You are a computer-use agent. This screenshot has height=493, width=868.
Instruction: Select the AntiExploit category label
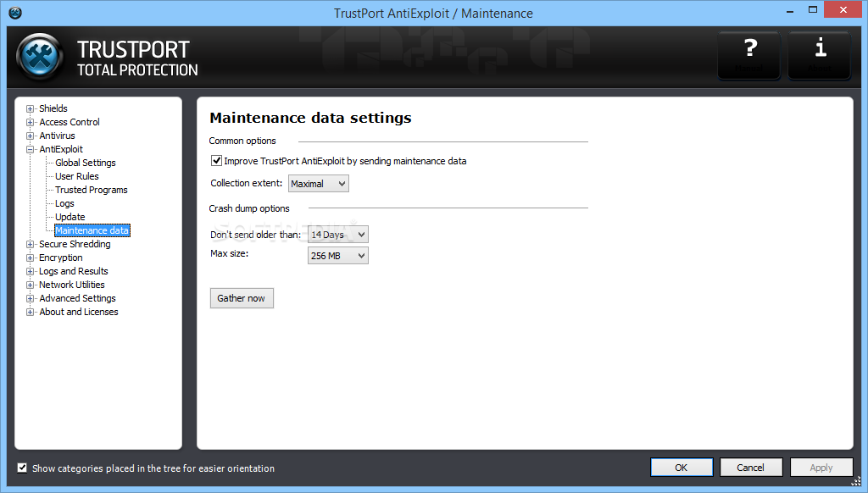click(61, 149)
